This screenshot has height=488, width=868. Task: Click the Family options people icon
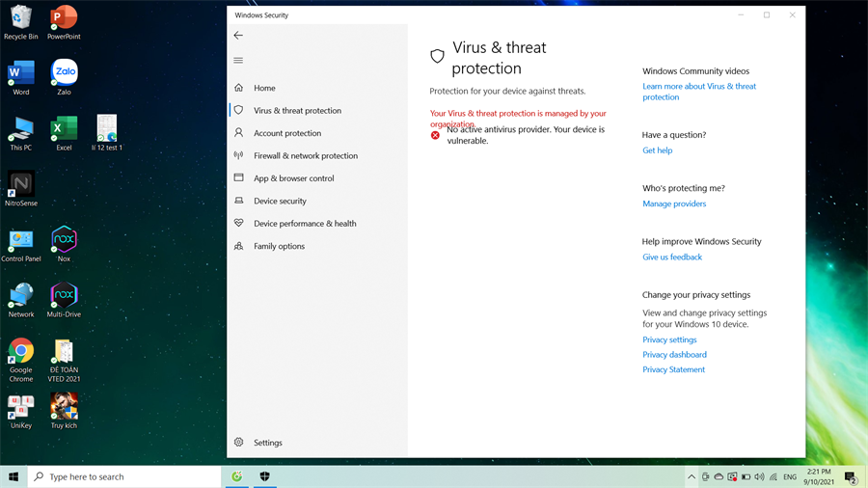click(238, 246)
